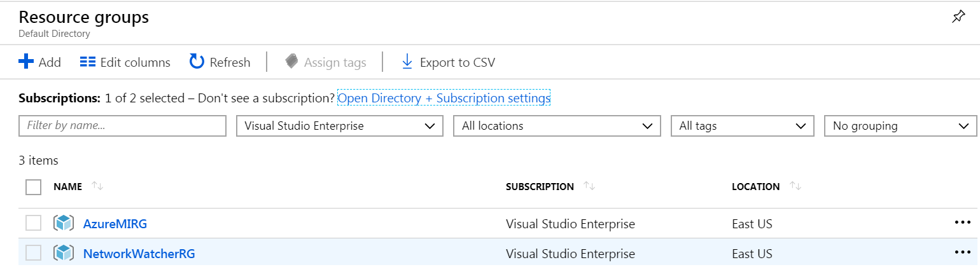Click the LOCATION column header
This screenshot has height=267, width=980.
755,187
